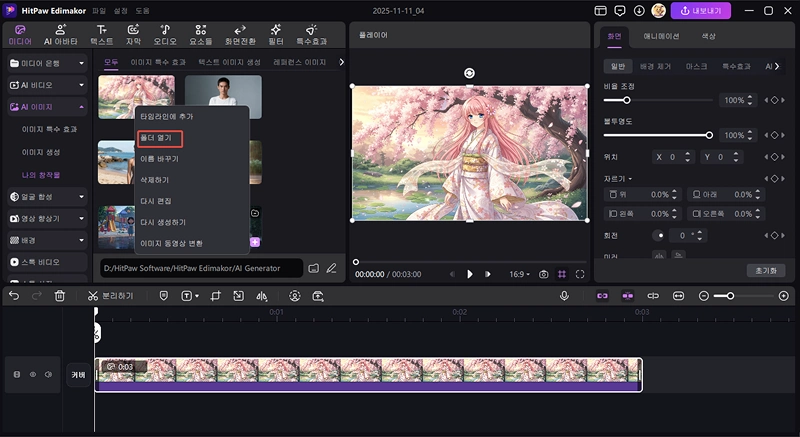The height and width of the screenshot is (437, 800).
Task: Switch to the 애니메이션 tab
Action: [661, 35]
